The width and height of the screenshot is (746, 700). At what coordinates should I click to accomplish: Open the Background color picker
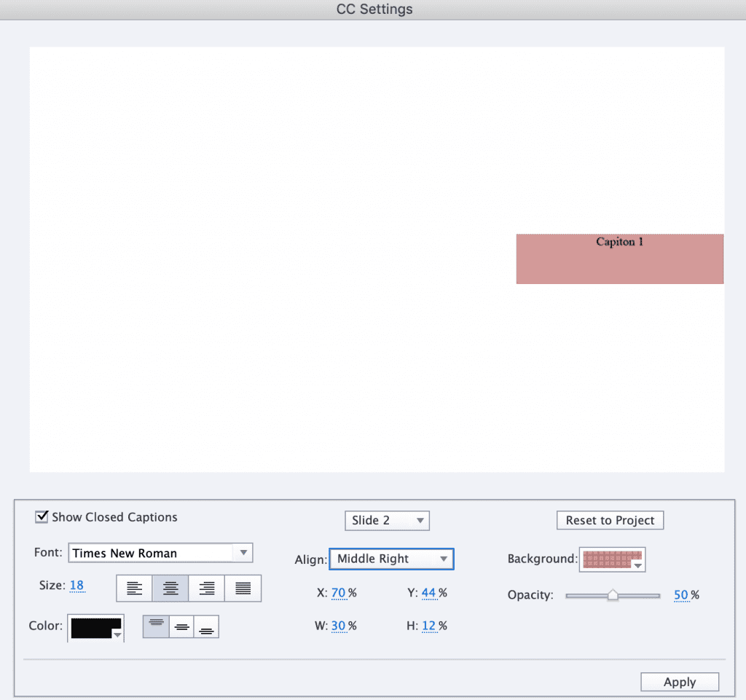(612, 559)
